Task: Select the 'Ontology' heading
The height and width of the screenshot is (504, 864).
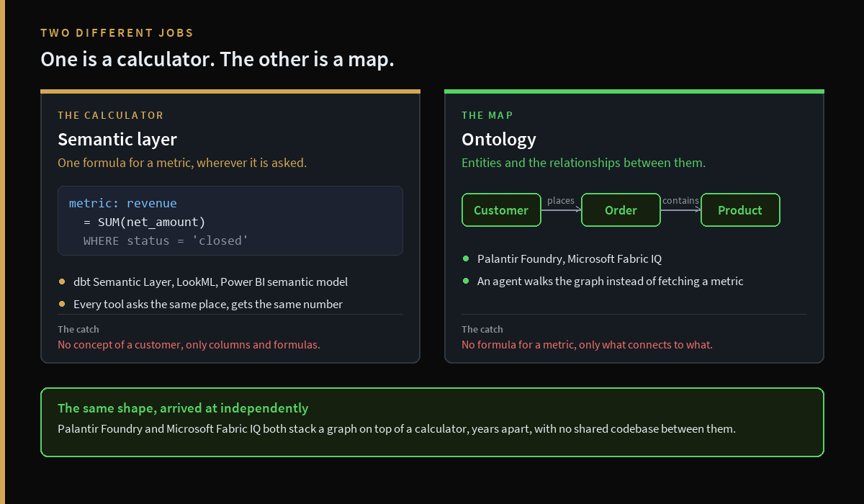Action: tap(499, 139)
